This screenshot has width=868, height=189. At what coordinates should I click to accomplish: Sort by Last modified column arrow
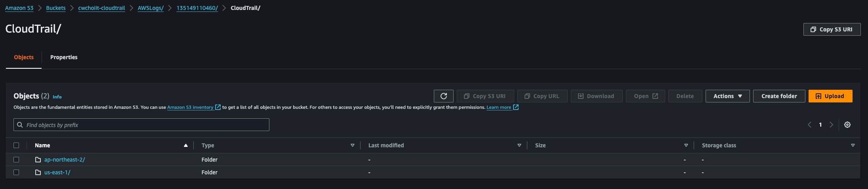(x=519, y=145)
